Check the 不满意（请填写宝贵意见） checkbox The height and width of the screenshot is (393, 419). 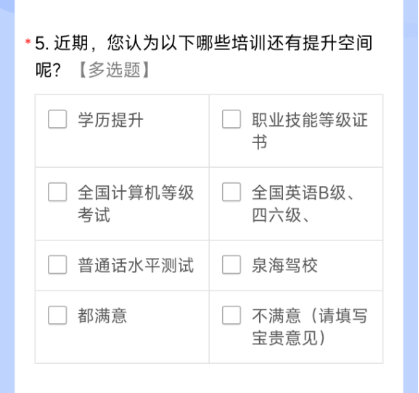[x=231, y=315]
